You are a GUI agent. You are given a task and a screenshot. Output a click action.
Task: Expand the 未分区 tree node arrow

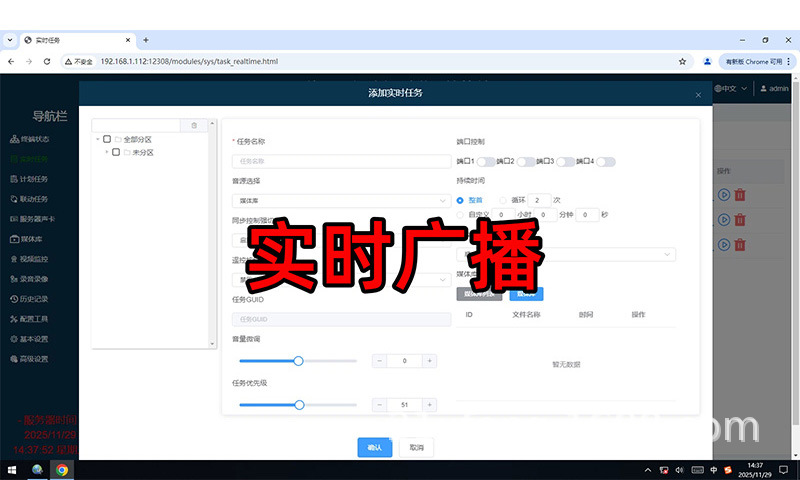106,152
